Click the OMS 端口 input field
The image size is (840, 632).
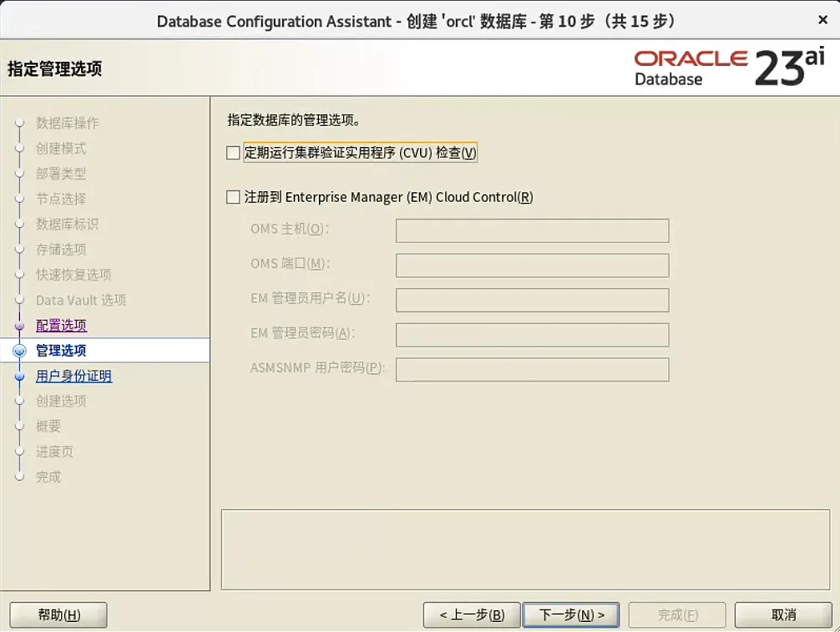[x=532, y=265]
